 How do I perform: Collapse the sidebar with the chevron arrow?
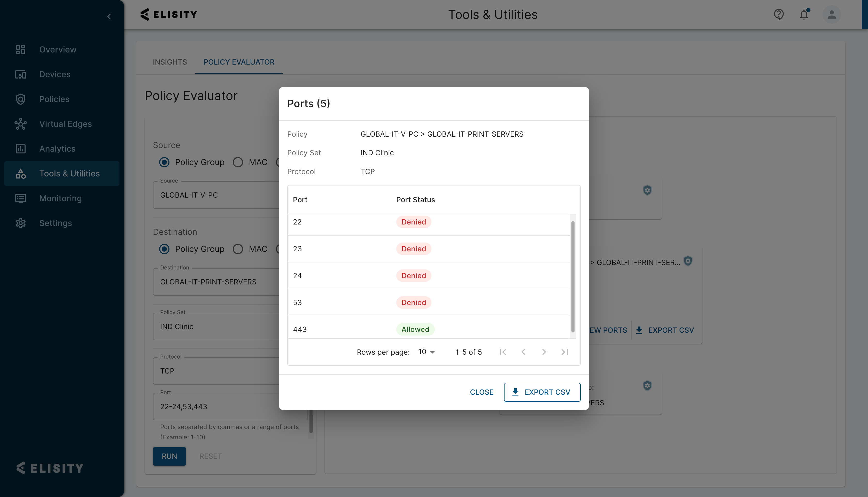coord(109,16)
